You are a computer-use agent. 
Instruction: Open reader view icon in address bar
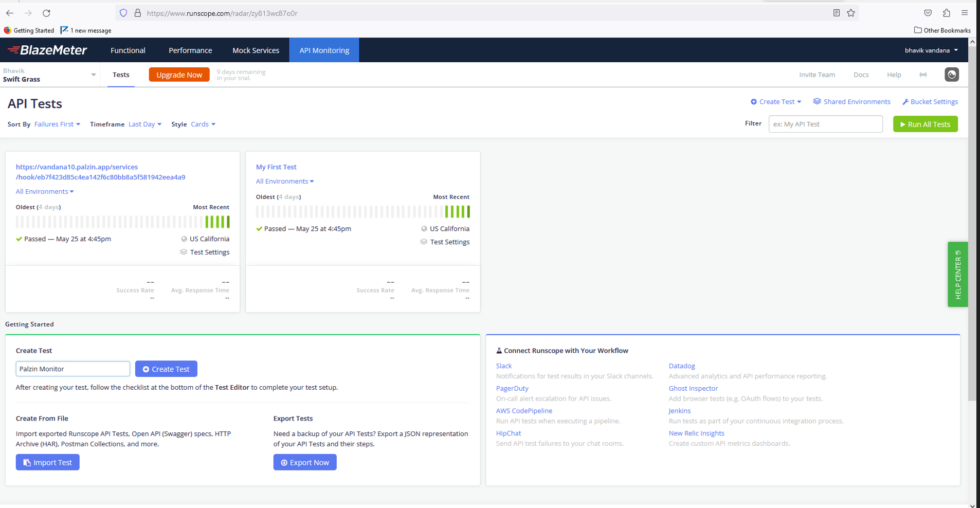click(x=837, y=13)
